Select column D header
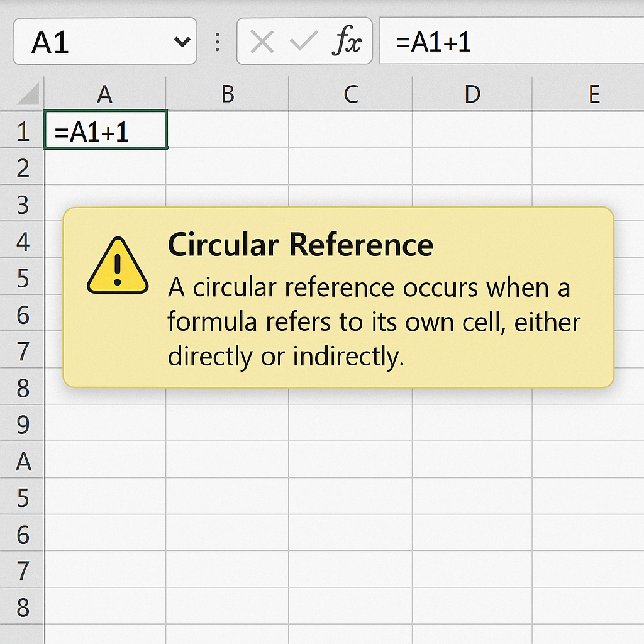 point(472,94)
